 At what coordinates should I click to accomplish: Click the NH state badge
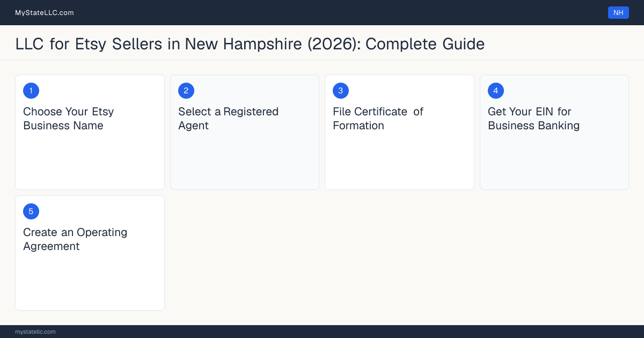tap(618, 12)
